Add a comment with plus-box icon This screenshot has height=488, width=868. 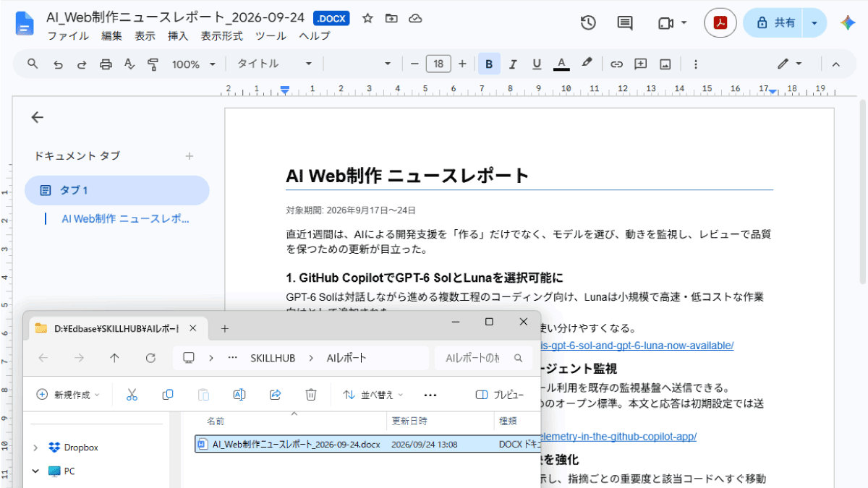(640, 64)
